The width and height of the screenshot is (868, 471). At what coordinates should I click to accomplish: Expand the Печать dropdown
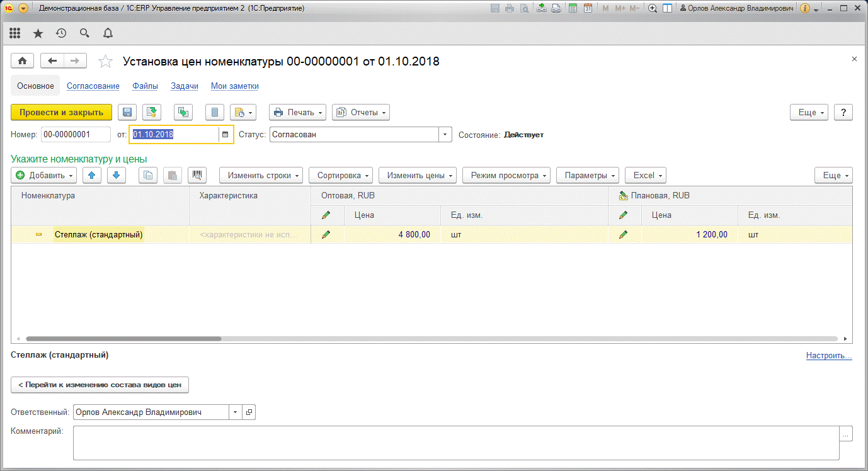click(x=297, y=112)
